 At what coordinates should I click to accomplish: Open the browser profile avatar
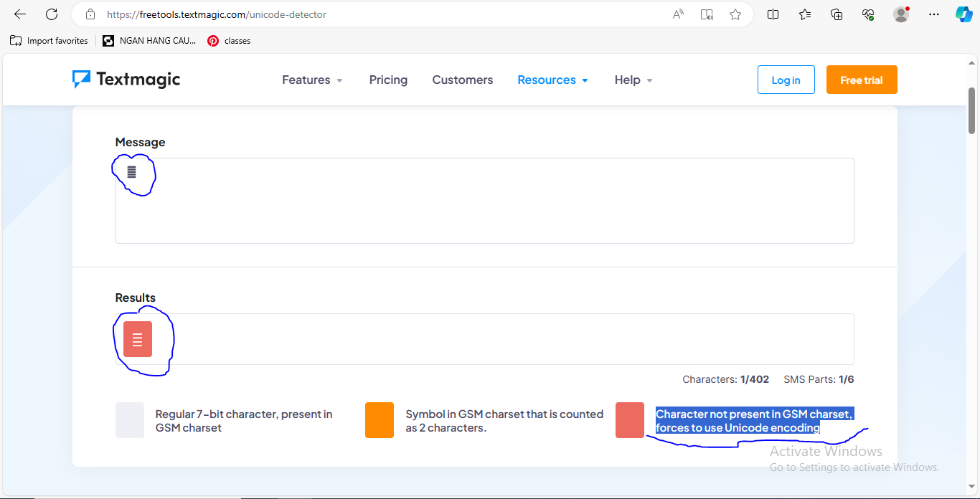tap(901, 14)
